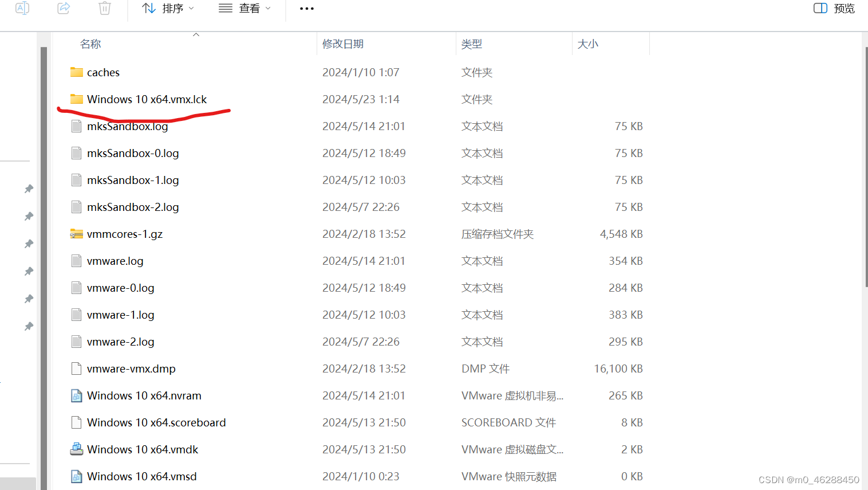868x490 pixels.
Task: Click the Windows 10 x64.vmdk file name
Action: pos(143,449)
